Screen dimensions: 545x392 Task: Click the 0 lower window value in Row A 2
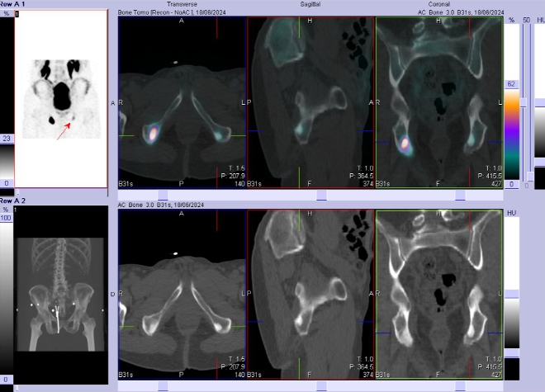(x=7, y=379)
